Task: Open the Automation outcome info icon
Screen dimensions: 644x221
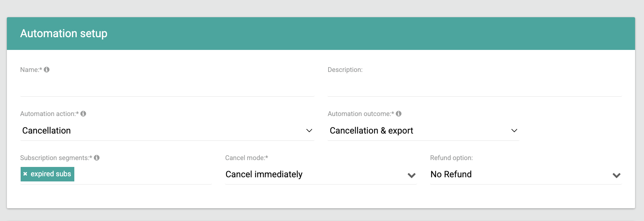Action: pos(399,114)
